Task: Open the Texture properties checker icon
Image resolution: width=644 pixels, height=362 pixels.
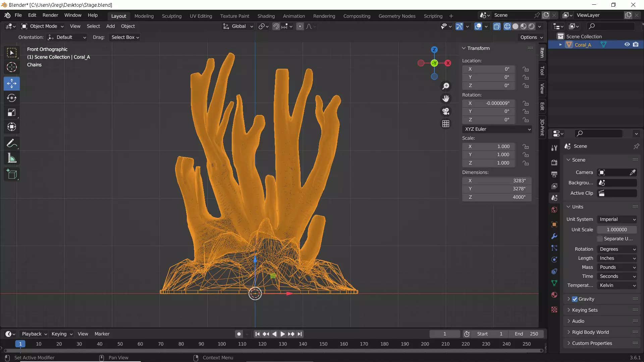Action: coord(554,310)
